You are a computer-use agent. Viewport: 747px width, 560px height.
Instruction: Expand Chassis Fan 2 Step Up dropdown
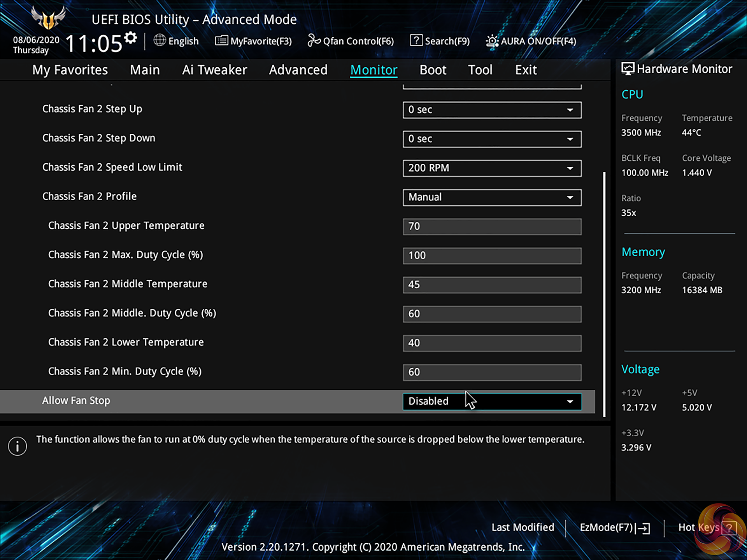tap(492, 110)
